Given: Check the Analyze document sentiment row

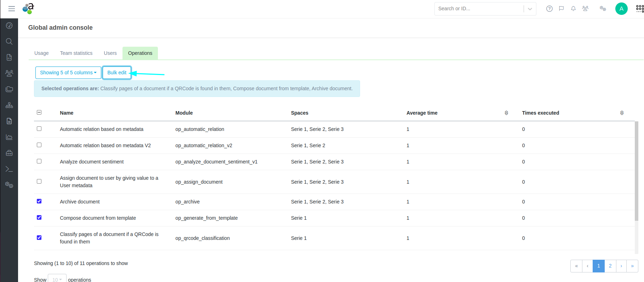Looking at the screenshot, I should [39, 161].
